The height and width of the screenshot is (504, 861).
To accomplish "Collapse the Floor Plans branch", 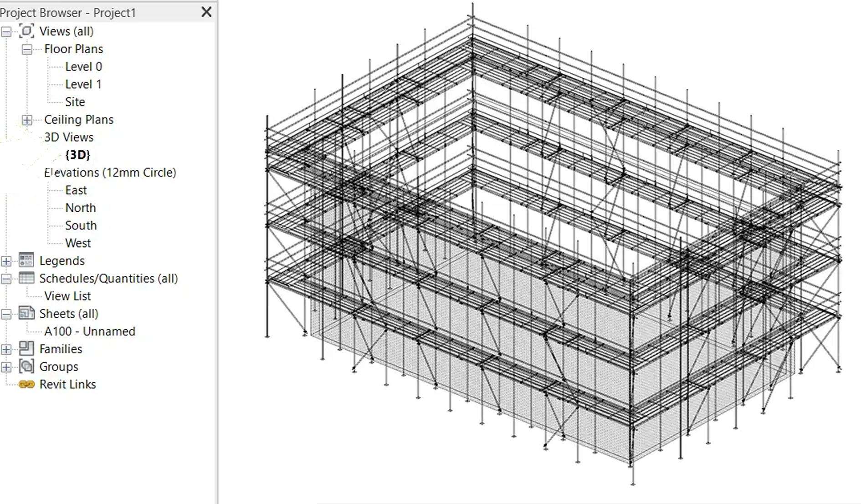I will (27, 50).
